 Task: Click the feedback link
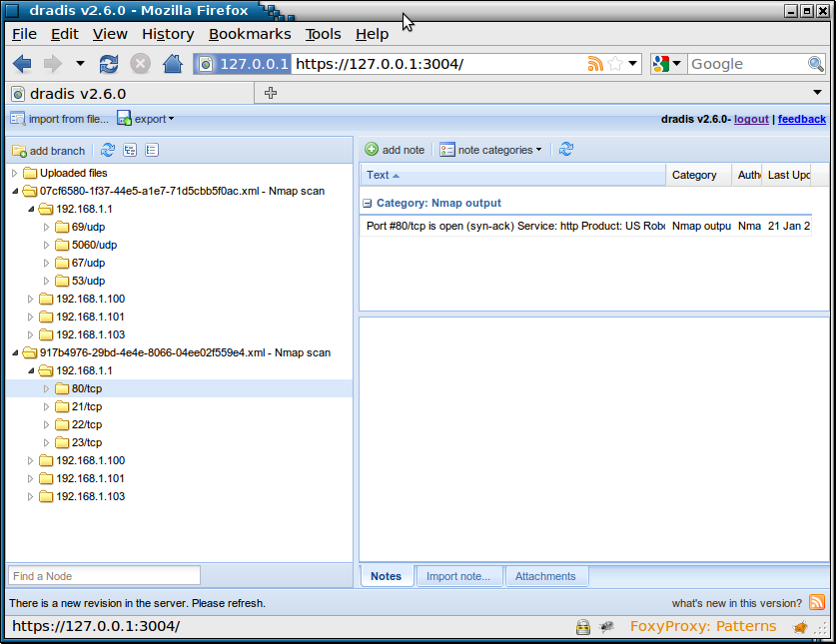802,119
